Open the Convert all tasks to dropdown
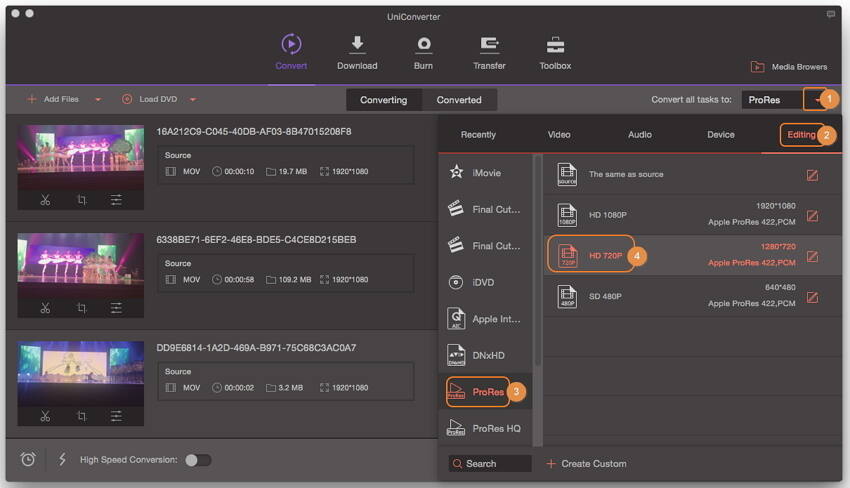Image resolution: width=850 pixels, height=488 pixels. (814, 99)
